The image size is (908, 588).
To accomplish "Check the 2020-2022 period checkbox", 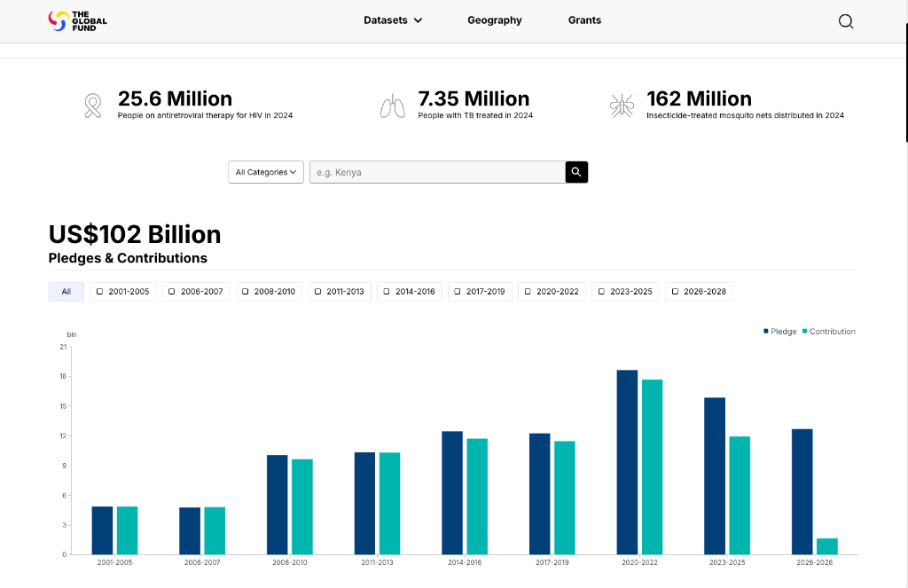I will [x=528, y=292].
